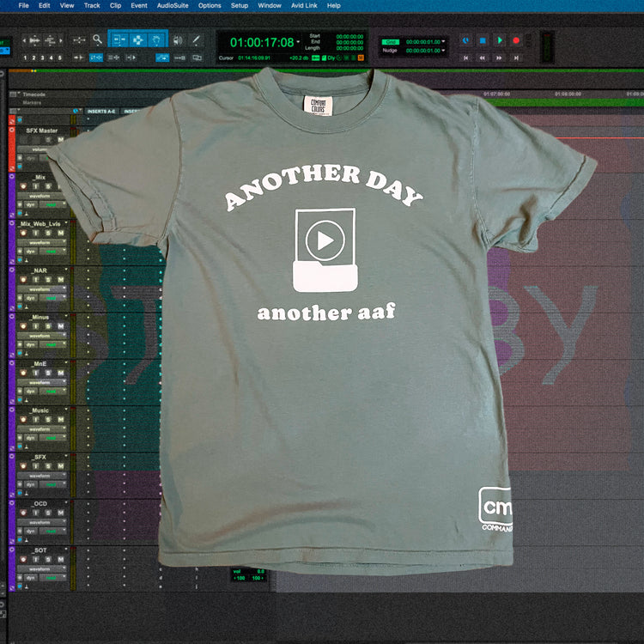Select the Scrubber speaker tool
644x644 pixels.
178,40
